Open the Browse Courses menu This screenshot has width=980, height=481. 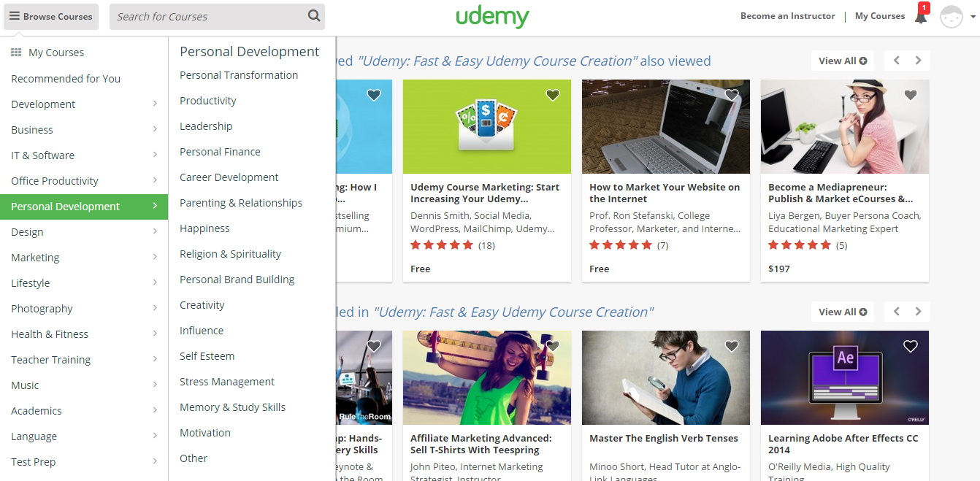[x=51, y=16]
